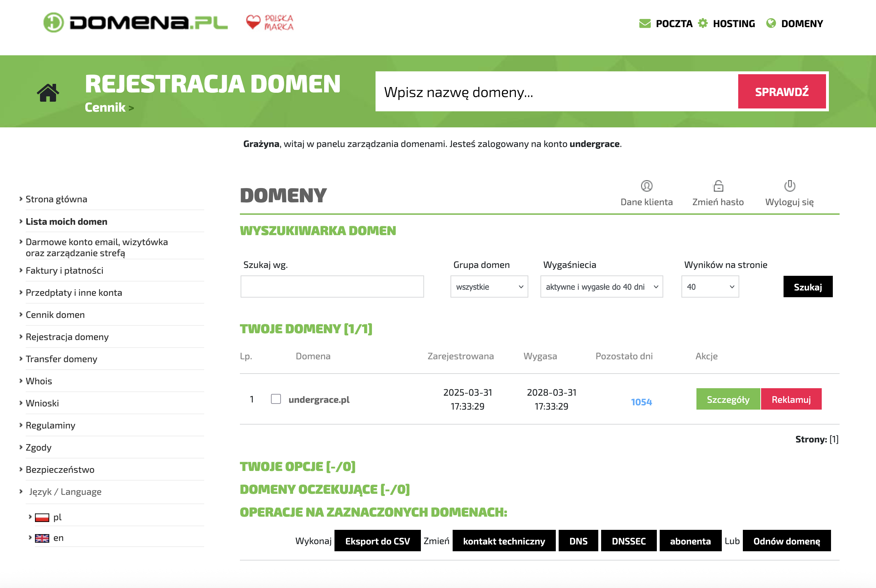
Task: Open Faktury i płatności in the sidebar
Action: coord(64,270)
